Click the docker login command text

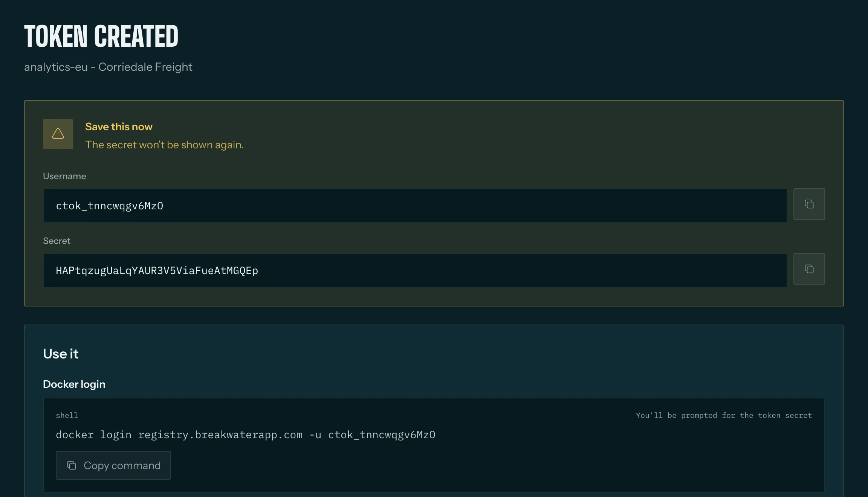[246, 434]
